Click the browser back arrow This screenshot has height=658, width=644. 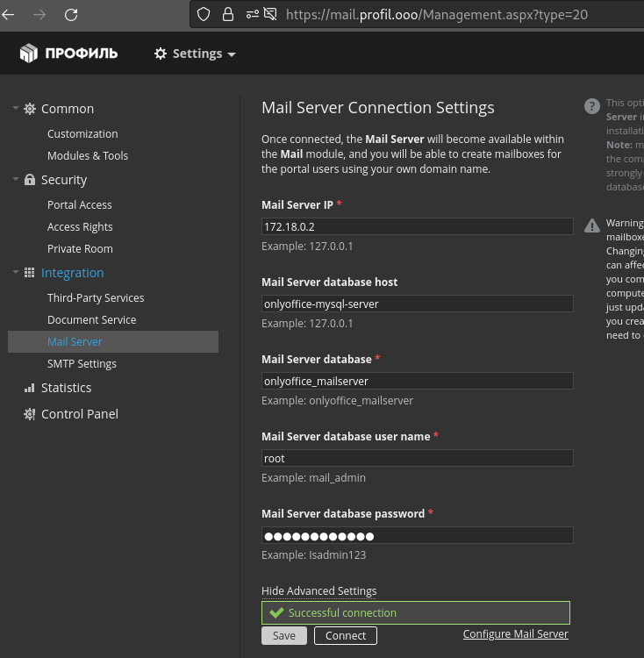point(9,14)
